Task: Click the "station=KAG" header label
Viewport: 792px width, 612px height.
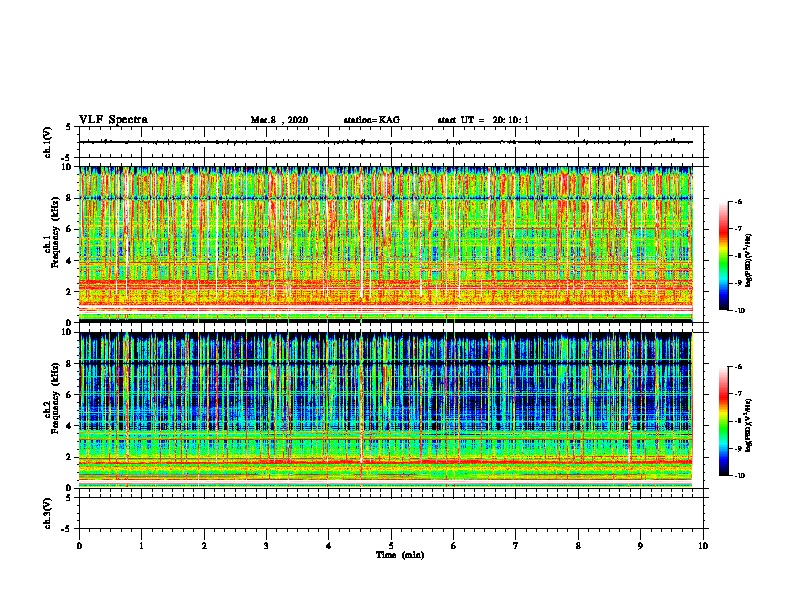Action: coord(371,120)
